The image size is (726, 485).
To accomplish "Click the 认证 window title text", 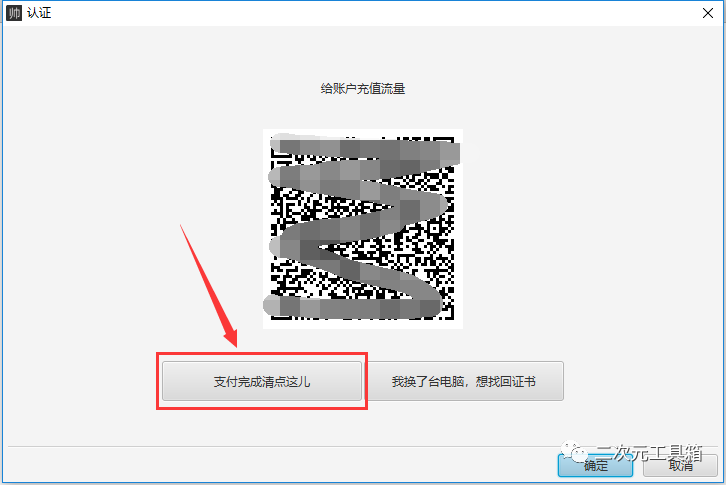I will tap(39, 13).
